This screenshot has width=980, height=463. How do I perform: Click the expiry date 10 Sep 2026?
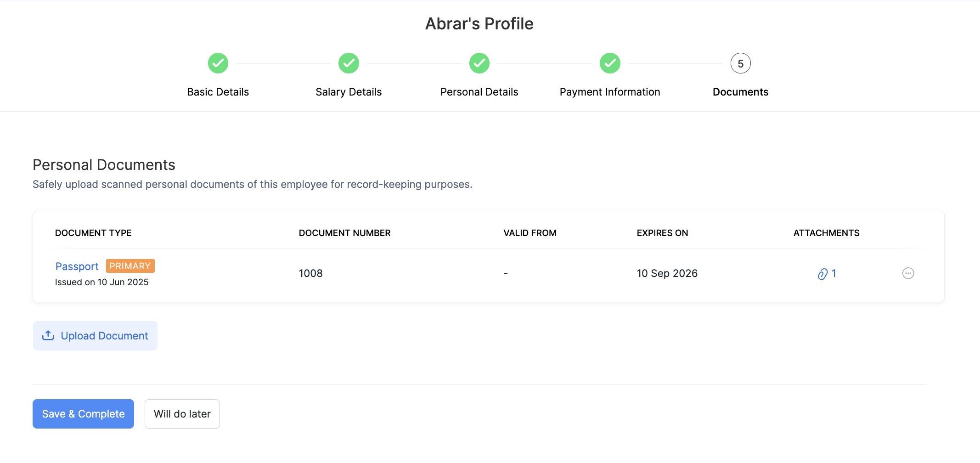[667, 273]
